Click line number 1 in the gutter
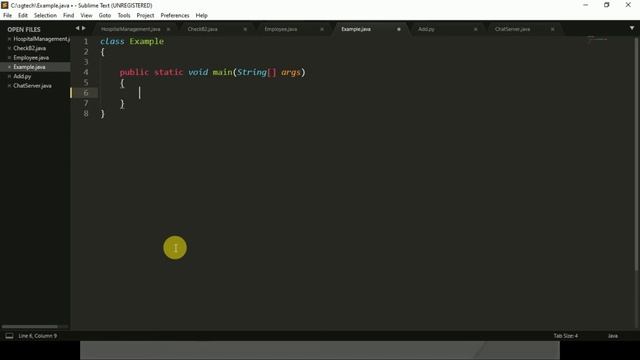Screen dimensions: 640x360 tap(86, 42)
